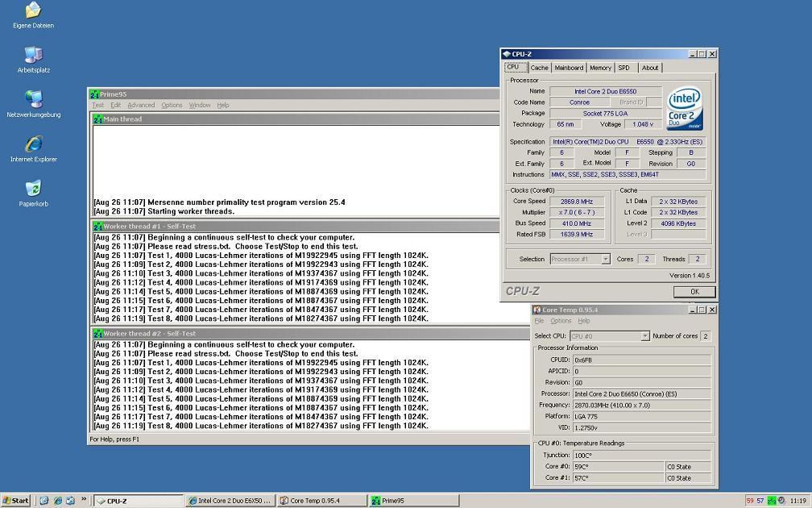Viewport: 812px width, 508px height.
Task: Click Core Temp 59 tray reading
Action: click(750, 501)
